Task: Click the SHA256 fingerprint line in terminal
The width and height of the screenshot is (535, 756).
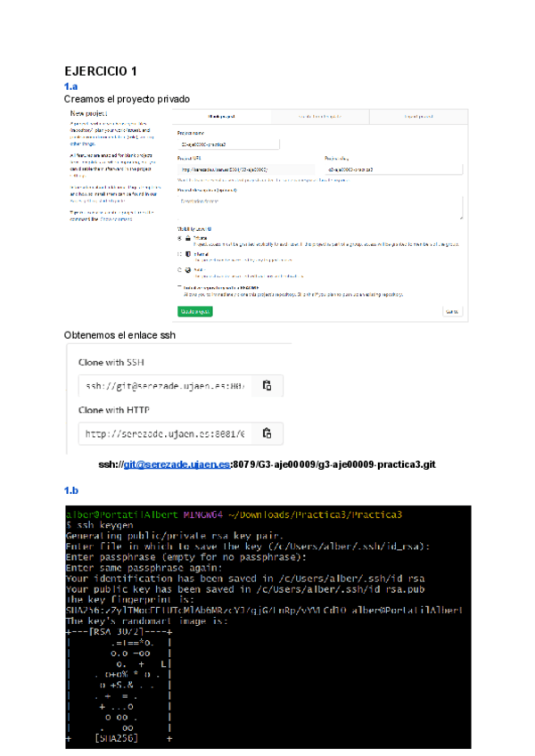Action: click(264, 610)
